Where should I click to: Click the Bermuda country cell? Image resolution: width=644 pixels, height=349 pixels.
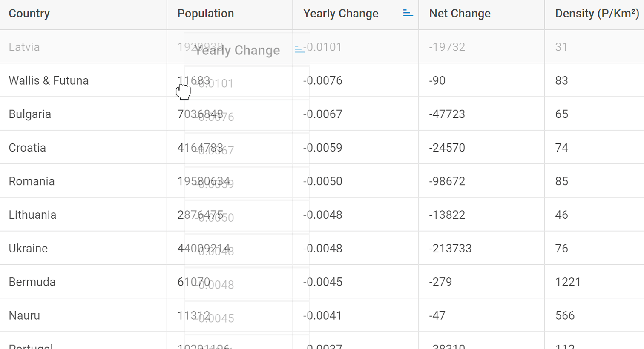[x=83, y=282]
